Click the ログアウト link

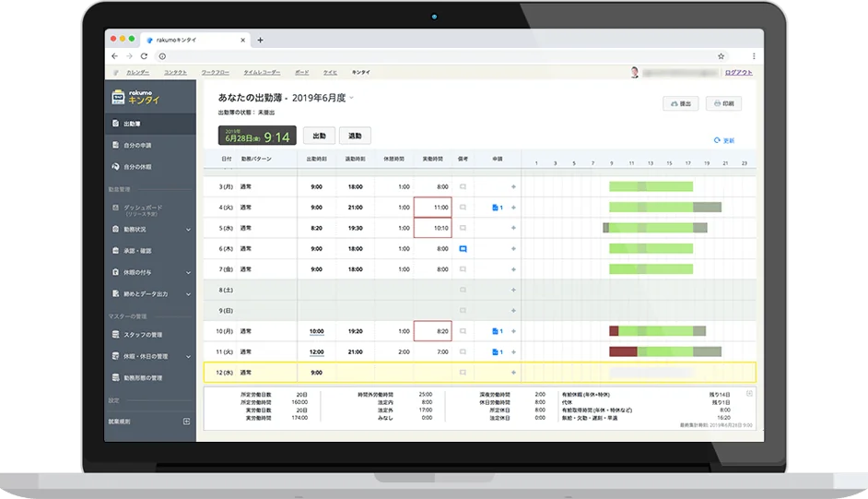point(738,73)
